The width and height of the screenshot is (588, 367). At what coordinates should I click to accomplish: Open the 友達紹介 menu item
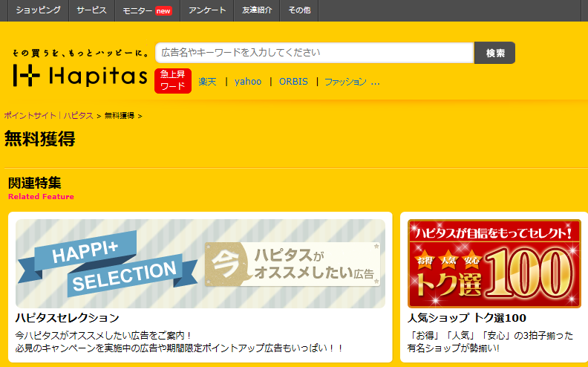[x=257, y=10]
